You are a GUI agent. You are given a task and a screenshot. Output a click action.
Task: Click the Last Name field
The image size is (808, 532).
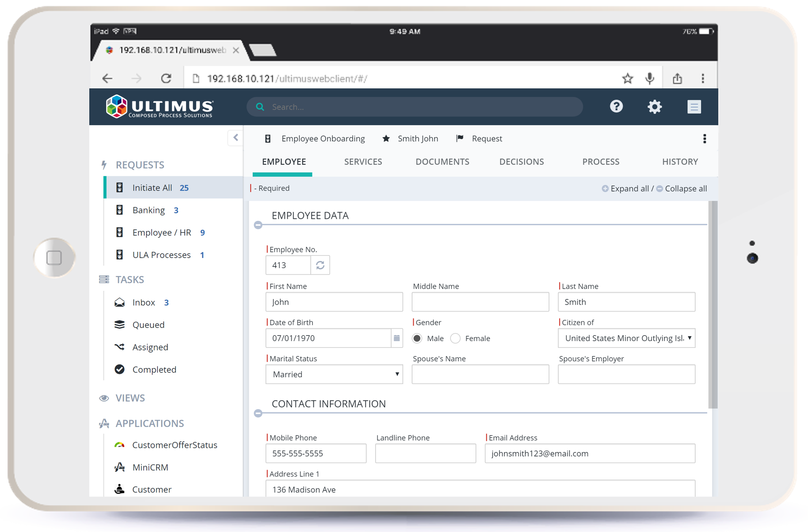[x=626, y=302]
